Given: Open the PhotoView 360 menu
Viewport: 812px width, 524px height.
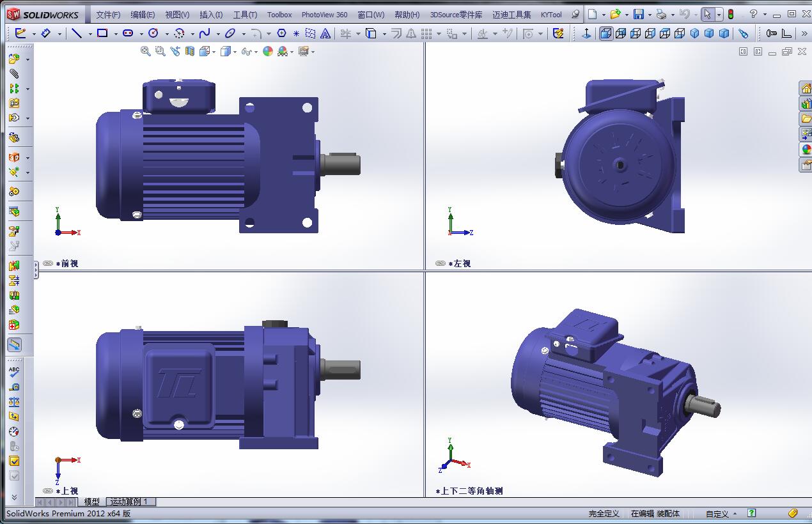Looking at the screenshot, I should pyautogui.click(x=325, y=15).
